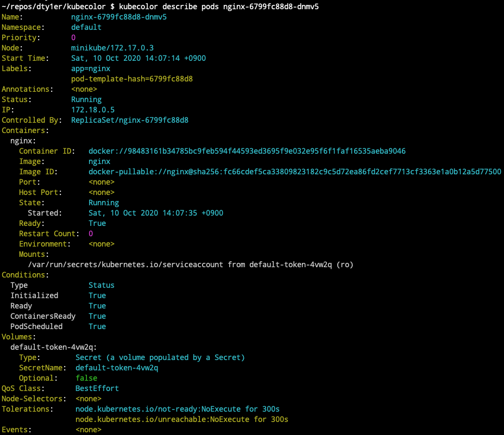Click the ReplicaSet/nginx-6799fc88d8 controller reference
This screenshot has height=435, width=504.
tap(130, 120)
